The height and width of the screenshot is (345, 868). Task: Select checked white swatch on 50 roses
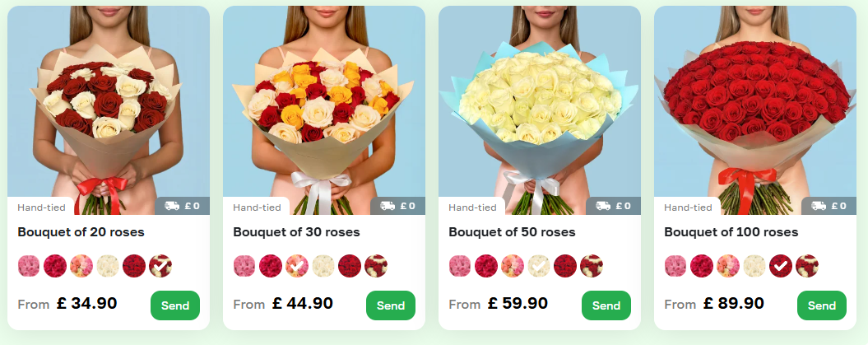(x=539, y=266)
